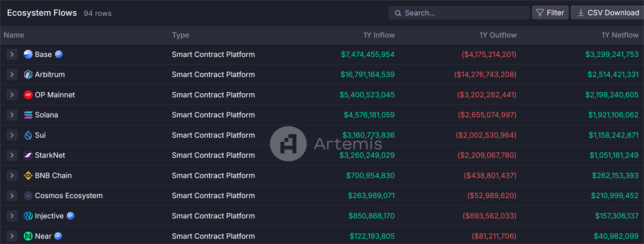The image size is (644, 244).
Task: Click the 94 rows count label
Action: point(98,13)
